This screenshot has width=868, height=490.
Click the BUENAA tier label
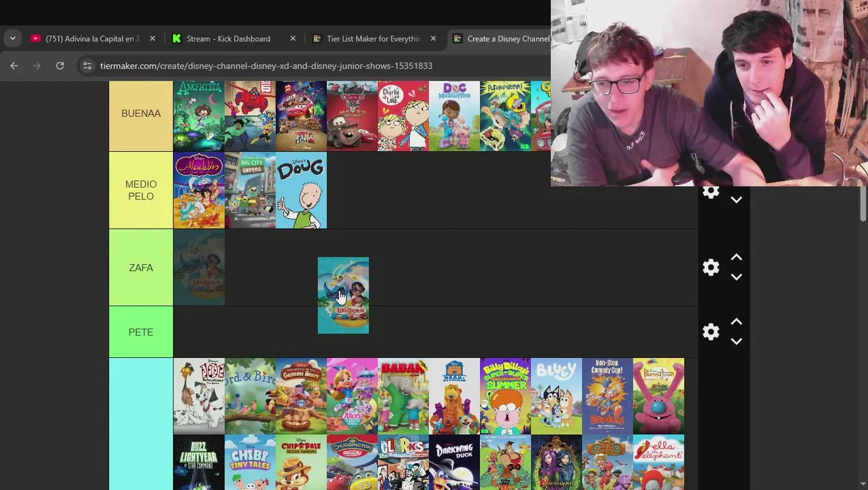click(141, 114)
